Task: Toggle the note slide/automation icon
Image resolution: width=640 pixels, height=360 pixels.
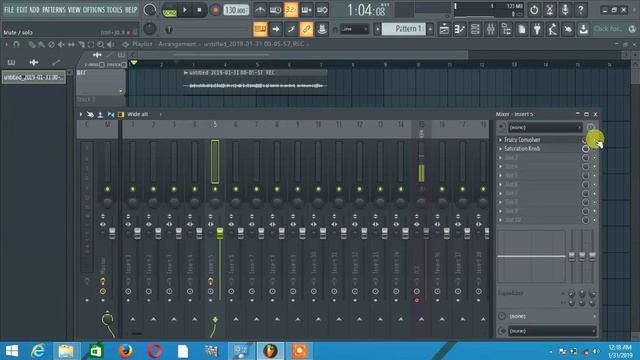Action: pos(291,29)
